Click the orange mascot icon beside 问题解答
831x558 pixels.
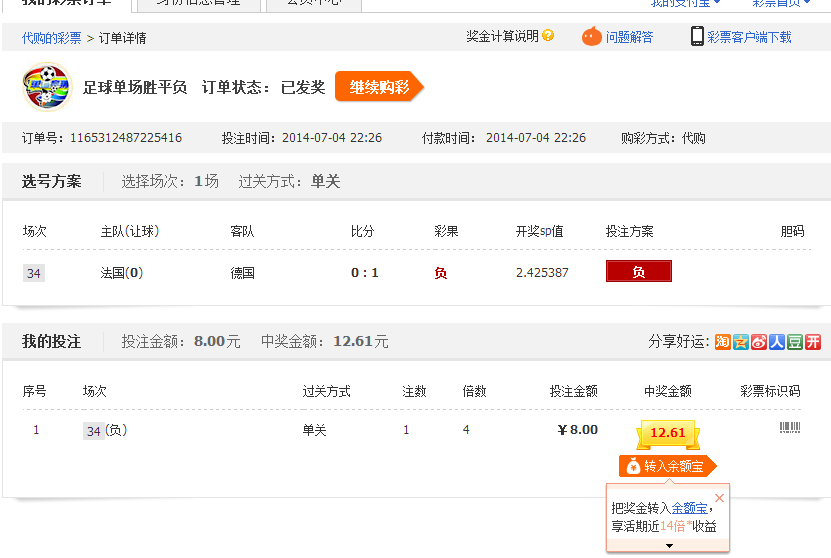point(591,37)
